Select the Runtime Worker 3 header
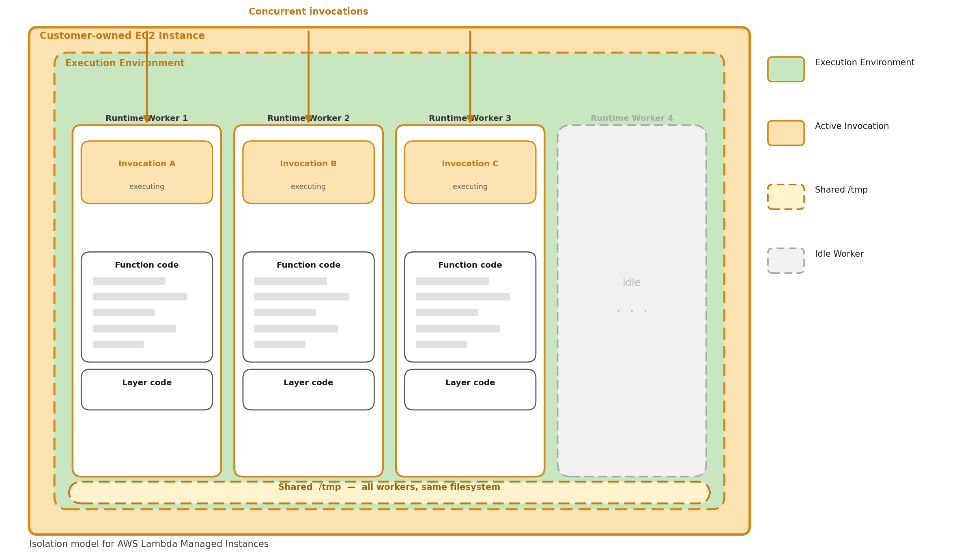The width and height of the screenshot is (957, 560). tap(469, 118)
